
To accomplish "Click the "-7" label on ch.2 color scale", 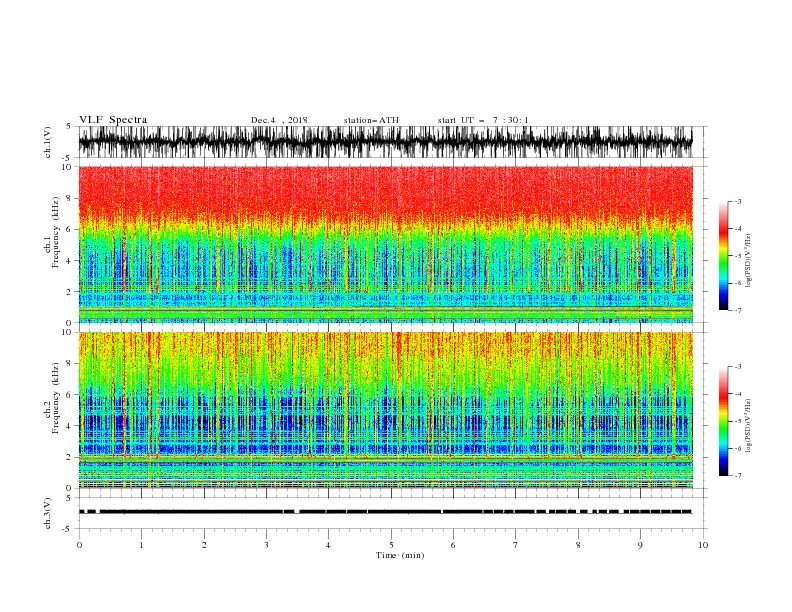I will tap(737, 476).
